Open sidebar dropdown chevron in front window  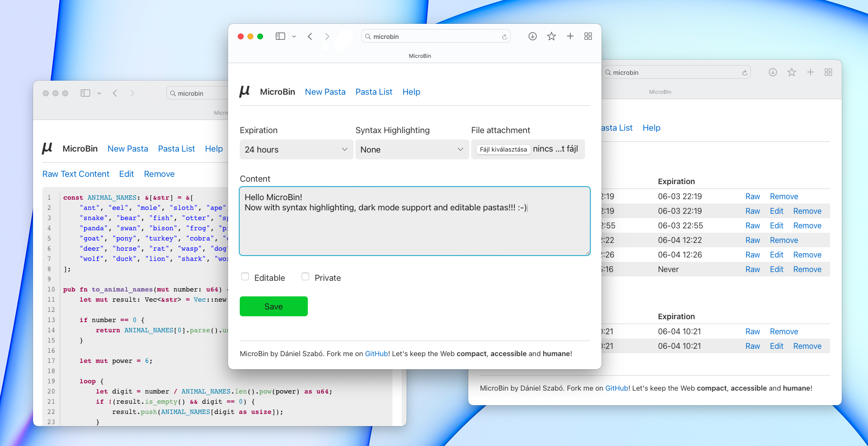[x=294, y=36]
